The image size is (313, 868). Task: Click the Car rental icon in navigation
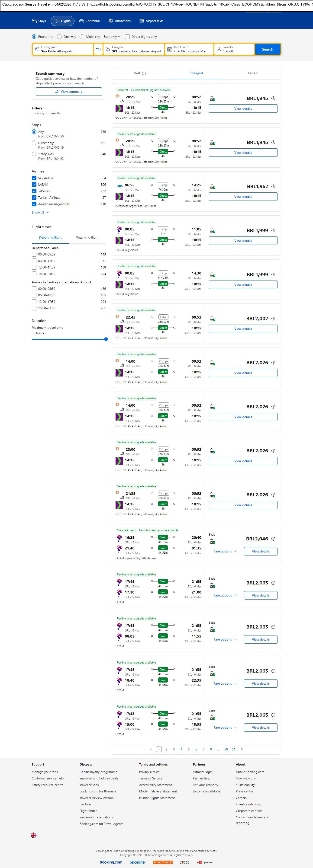(x=82, y=21)
